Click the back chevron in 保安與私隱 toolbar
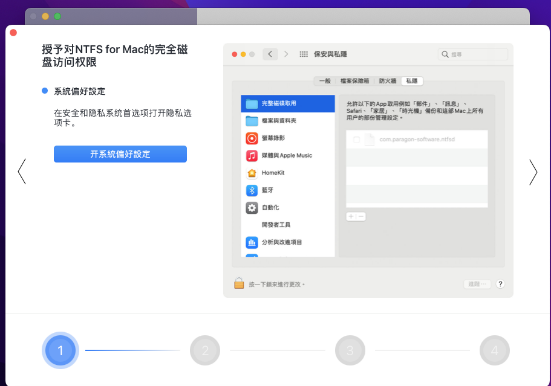Image resolution: width=551 pixels, height=386 pixels. pos(270,54)
